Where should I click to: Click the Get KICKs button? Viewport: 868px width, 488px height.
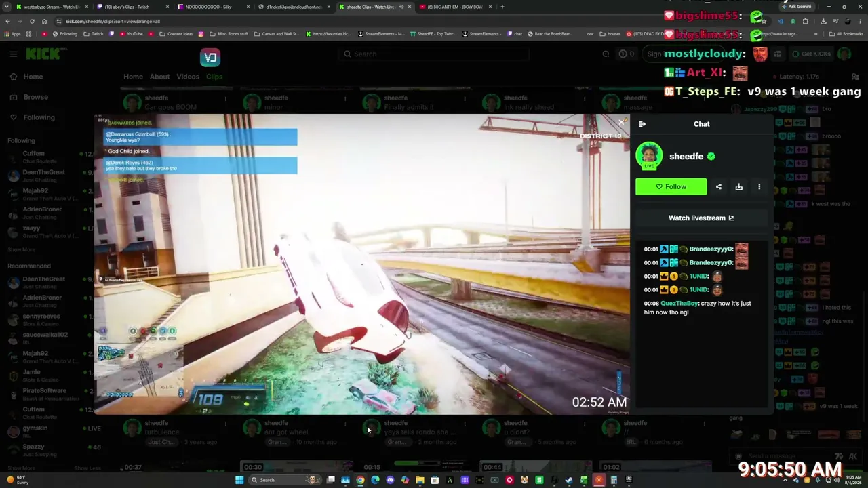(x=811, y=54)
